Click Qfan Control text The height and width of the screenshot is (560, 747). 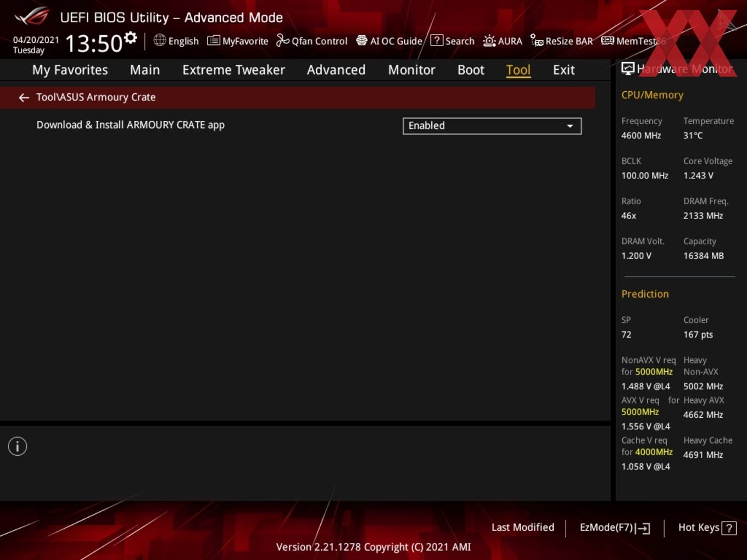pos(319,41)
